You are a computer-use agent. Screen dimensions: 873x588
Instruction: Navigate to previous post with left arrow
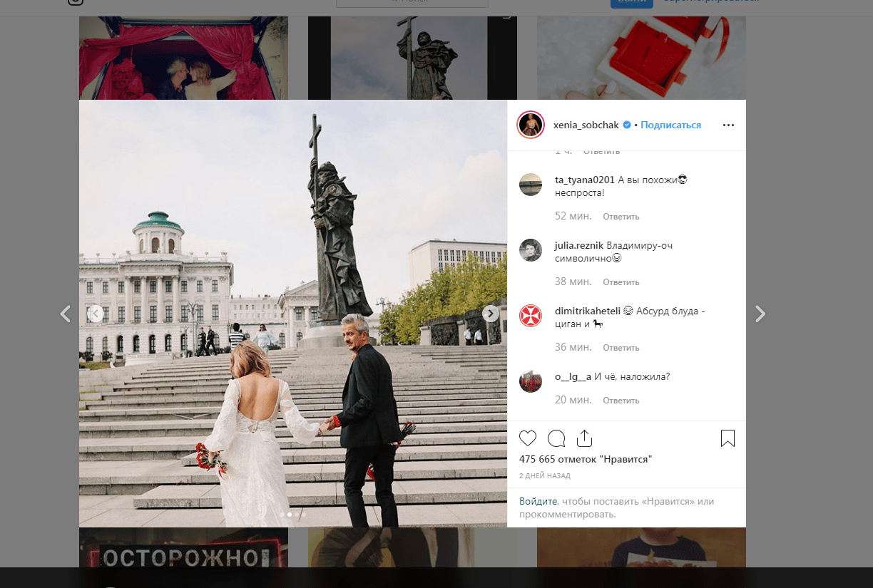[x=66, y=314]
